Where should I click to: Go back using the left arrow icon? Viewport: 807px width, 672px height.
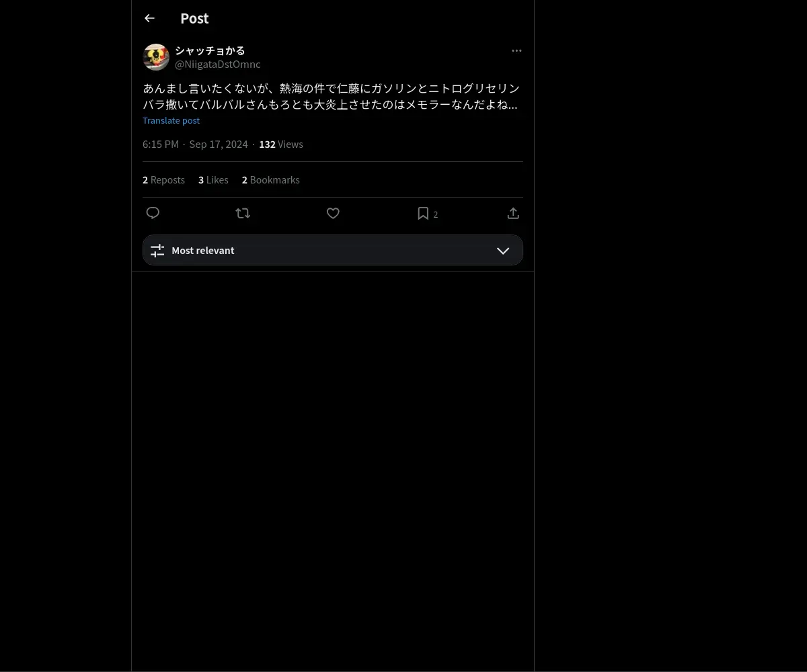tap(149, 19)
